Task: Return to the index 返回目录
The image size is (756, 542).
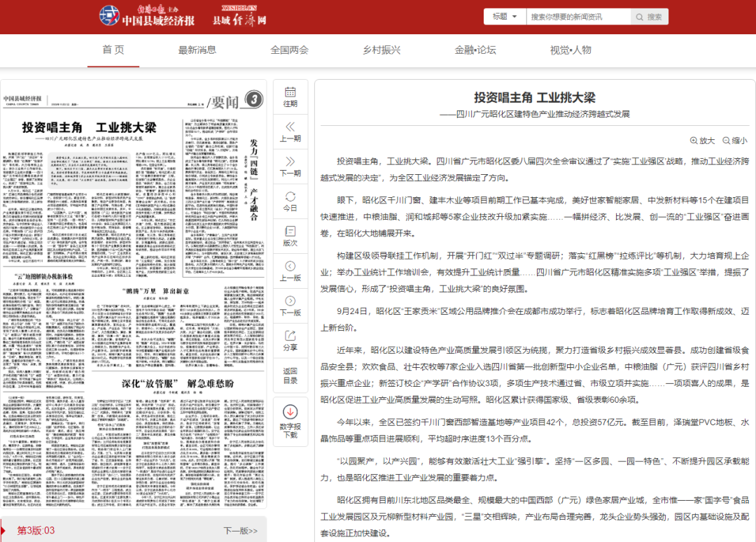Action: click(x=290, y=376)
